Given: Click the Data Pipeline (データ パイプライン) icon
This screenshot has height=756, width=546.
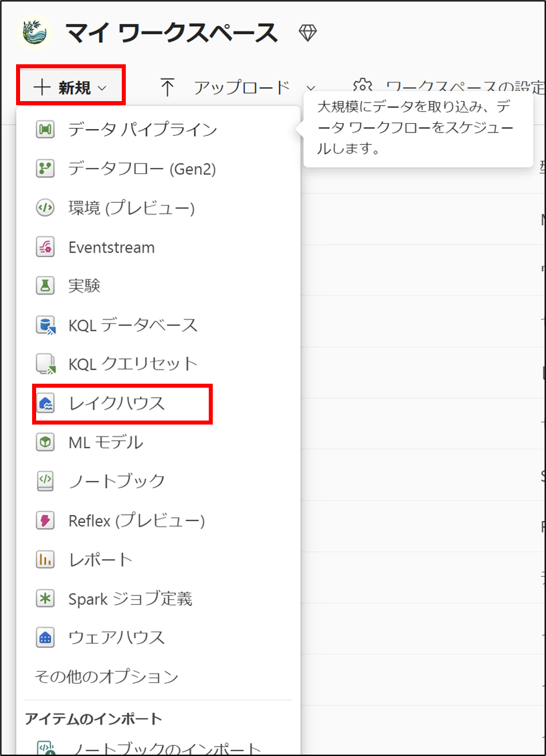Looking at the screenshot, I should 45,130.
